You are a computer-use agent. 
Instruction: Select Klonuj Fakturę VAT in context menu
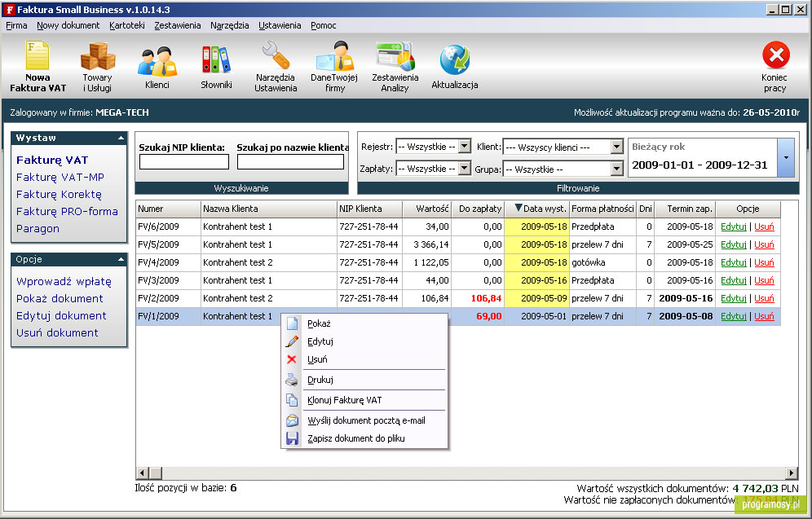(364, 400)
